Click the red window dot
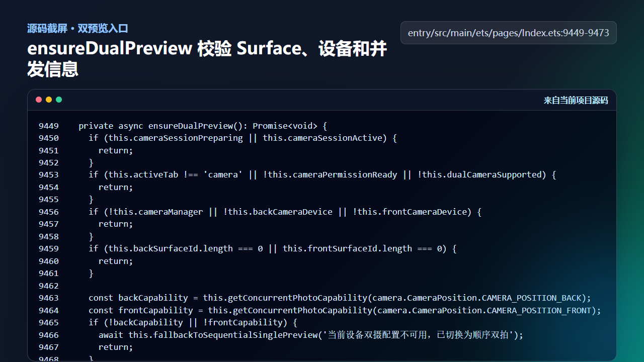The width and height of the screenshot is (644, 362). tap(39, 100)
